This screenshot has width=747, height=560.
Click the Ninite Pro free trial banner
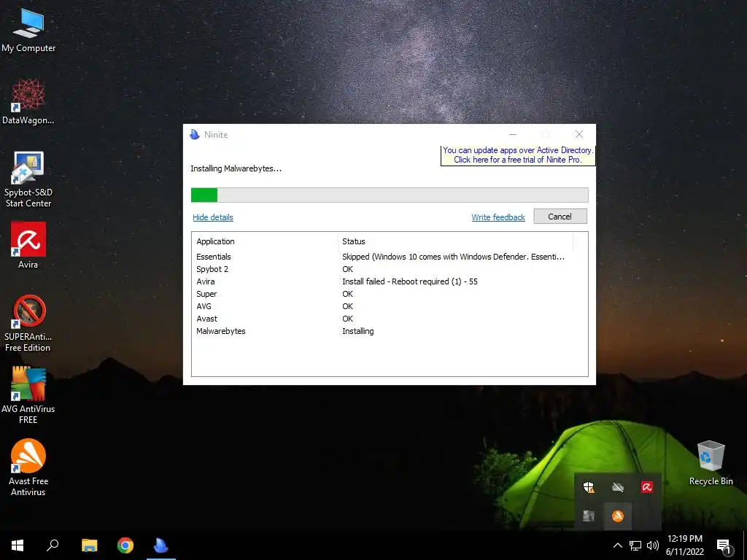click(518, 155)
